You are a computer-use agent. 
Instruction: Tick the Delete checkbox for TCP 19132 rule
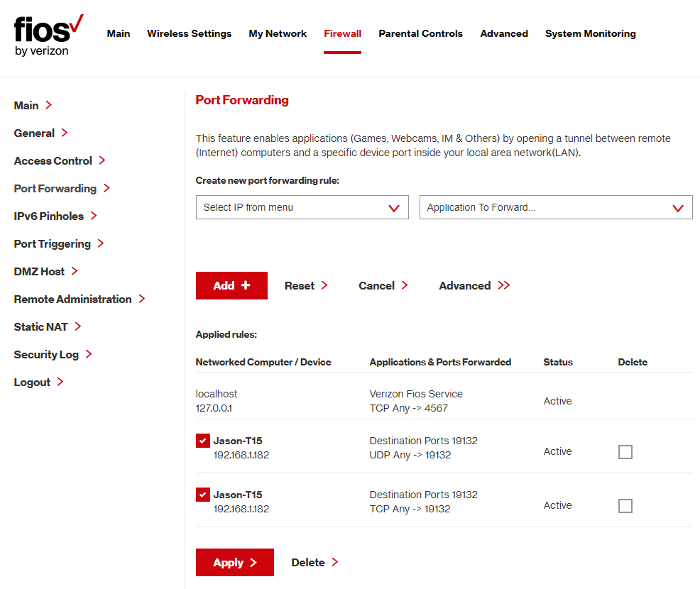click(625, 506)
